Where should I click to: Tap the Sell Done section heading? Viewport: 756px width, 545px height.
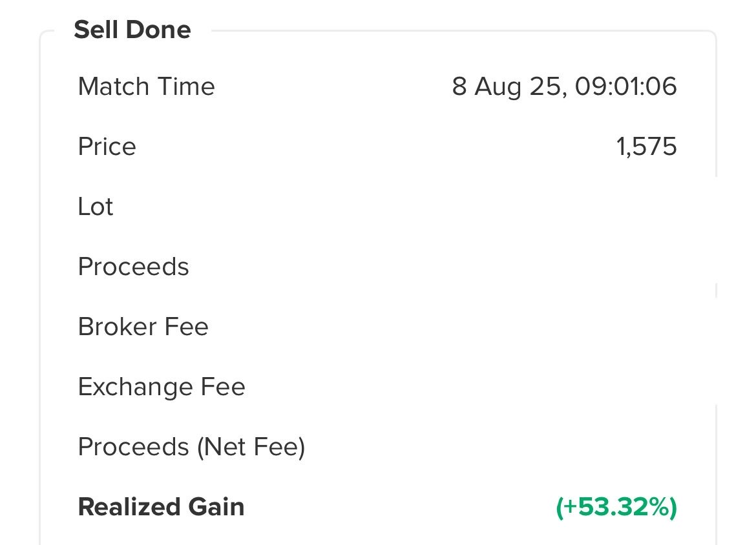pyautogui.click(x=132, y=30)
